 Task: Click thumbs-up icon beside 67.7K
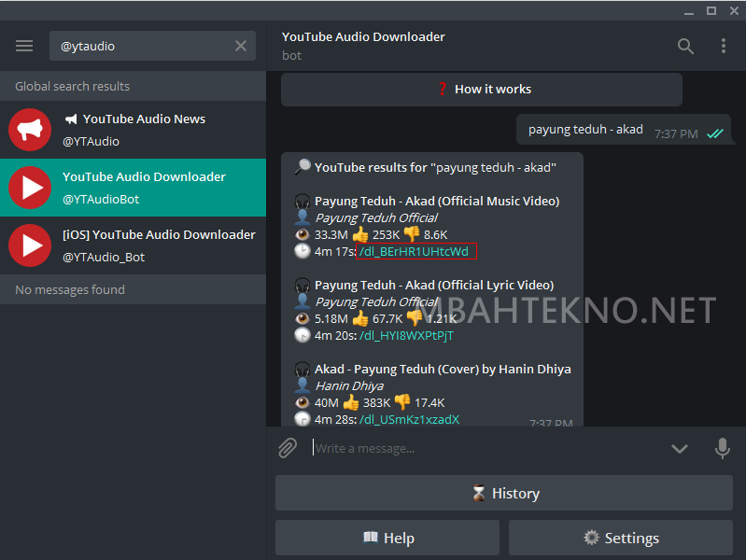pyautogui.click(x=360, y=318)
